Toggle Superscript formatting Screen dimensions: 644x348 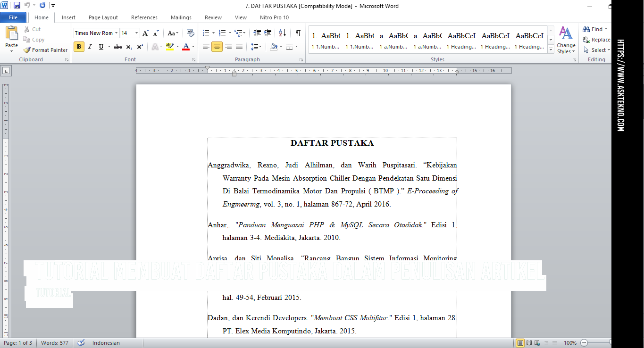click(x=140, y=47)
